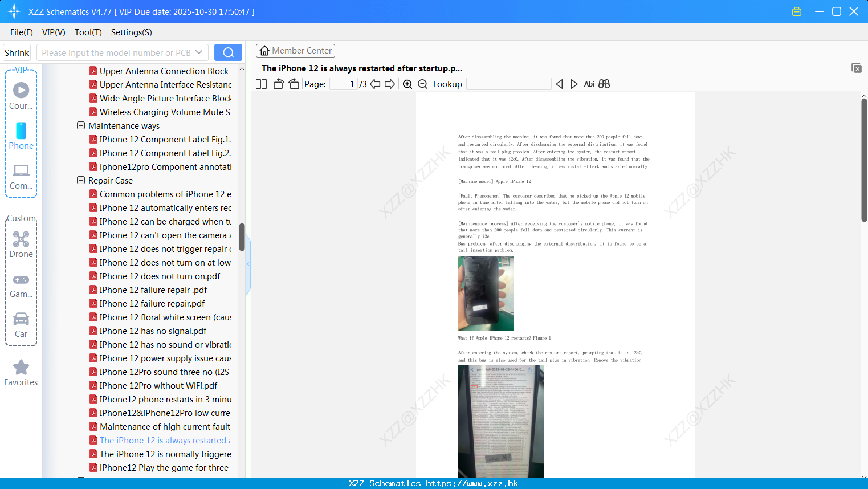Open IPhone 12Pro without WiFi.pdf

pyautogui.click(x=154, y=385)
